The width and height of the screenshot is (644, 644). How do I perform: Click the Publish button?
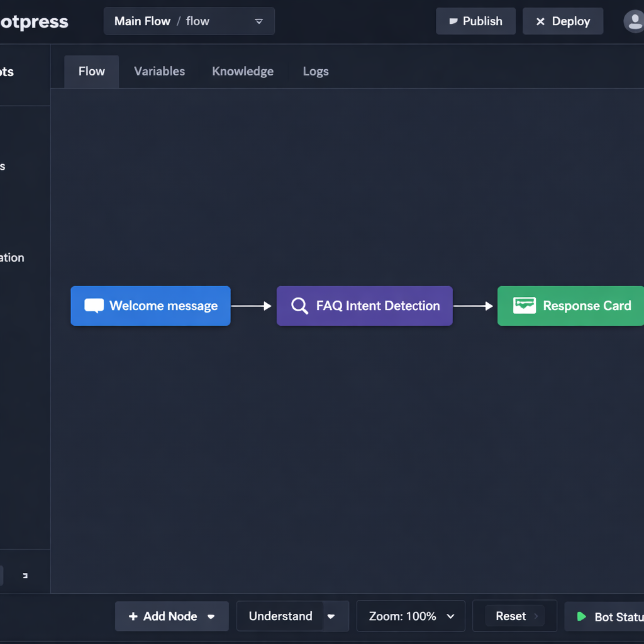coord(475,21)
